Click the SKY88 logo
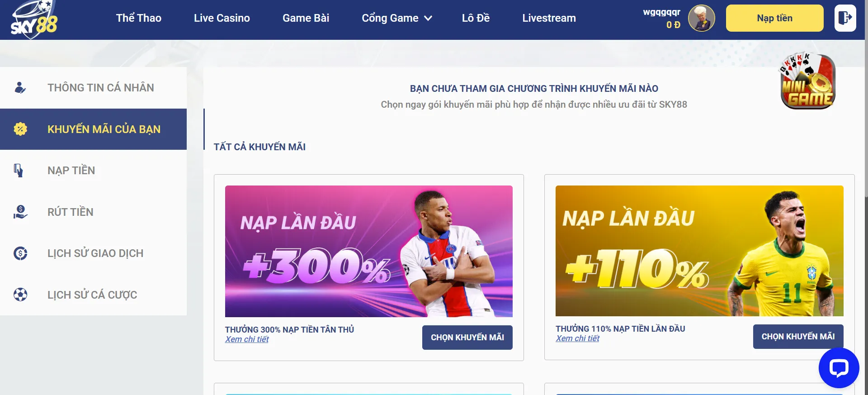 coord(34,19)
